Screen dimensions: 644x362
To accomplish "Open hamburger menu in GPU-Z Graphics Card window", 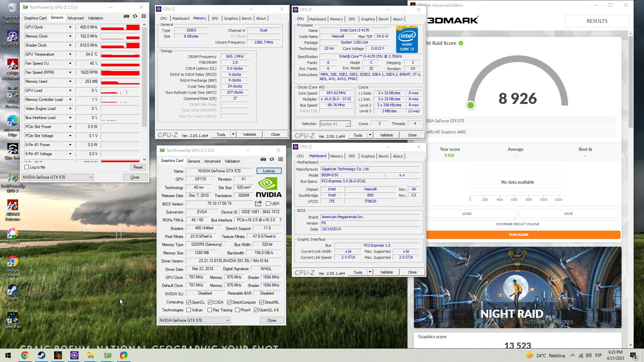I will click(281, 159).
